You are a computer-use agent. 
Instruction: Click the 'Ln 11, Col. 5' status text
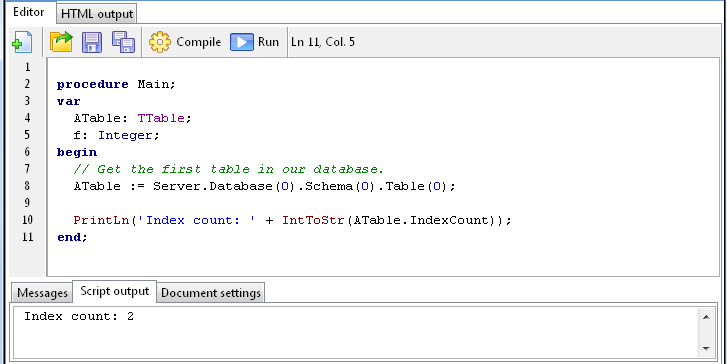tap(323, 42)
